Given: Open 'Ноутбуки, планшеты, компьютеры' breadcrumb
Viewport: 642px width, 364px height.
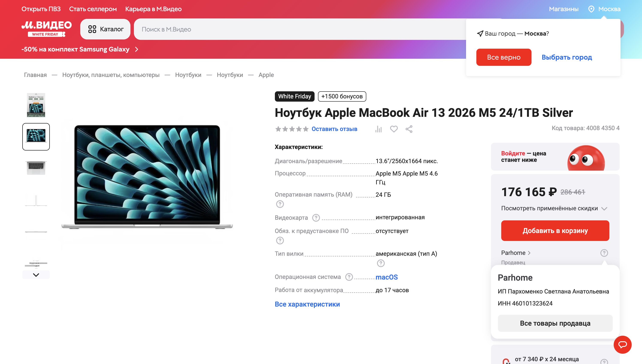Looking at the screenshot, I should coord(111,75).
